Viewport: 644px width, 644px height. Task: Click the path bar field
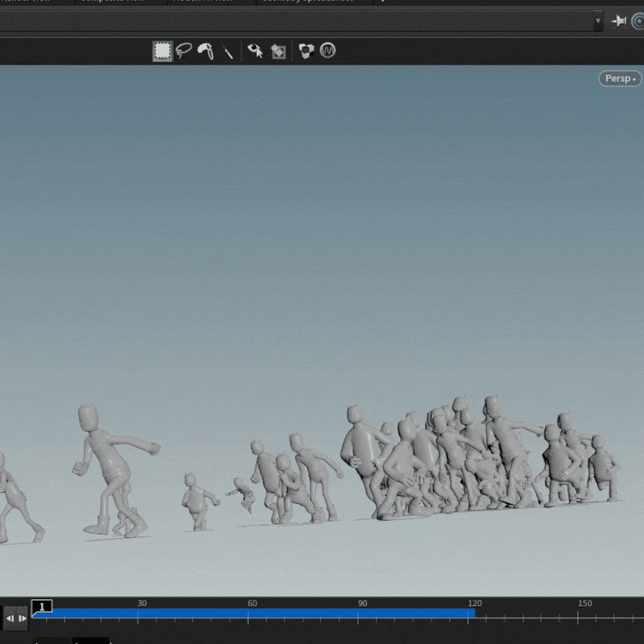pos(295,21)
